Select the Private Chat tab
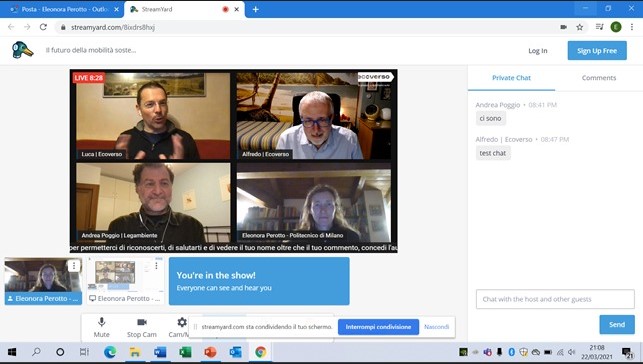643x364 pixels. point(511,78)
